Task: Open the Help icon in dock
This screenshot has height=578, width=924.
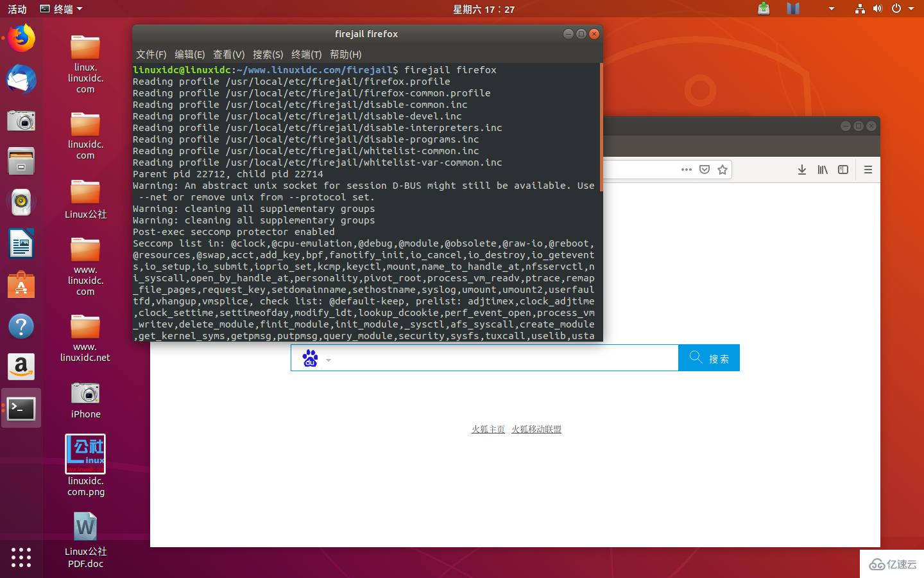Action: click(x=21, y=326)
